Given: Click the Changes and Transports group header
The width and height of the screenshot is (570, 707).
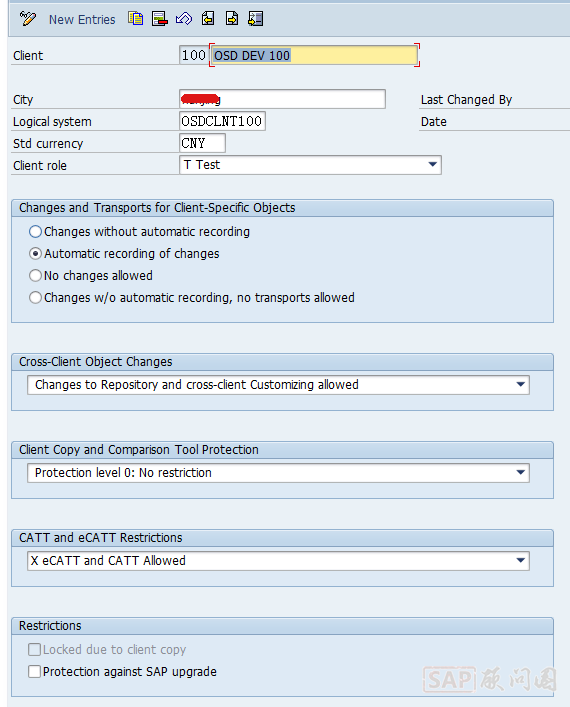Looking at the screenshot, I should (282, 208).
